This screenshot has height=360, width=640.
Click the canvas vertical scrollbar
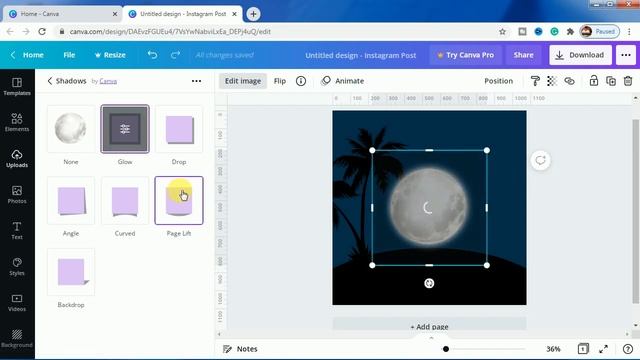636,211
